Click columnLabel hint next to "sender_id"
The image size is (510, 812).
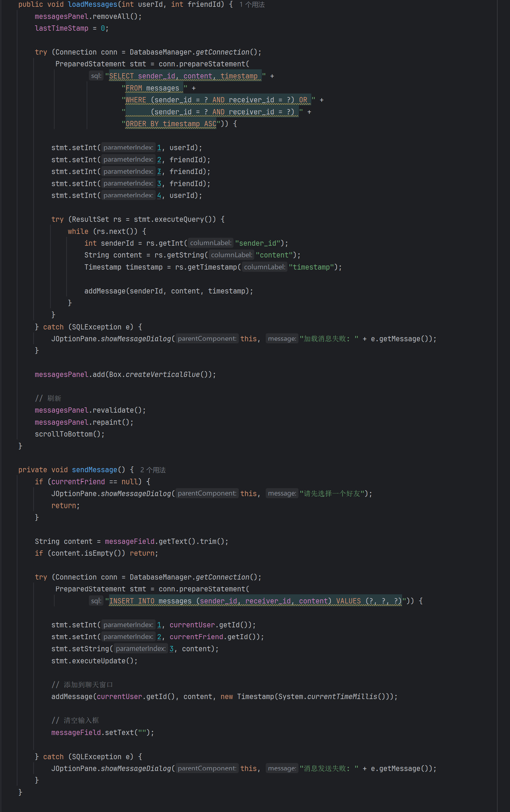[210, 243]
